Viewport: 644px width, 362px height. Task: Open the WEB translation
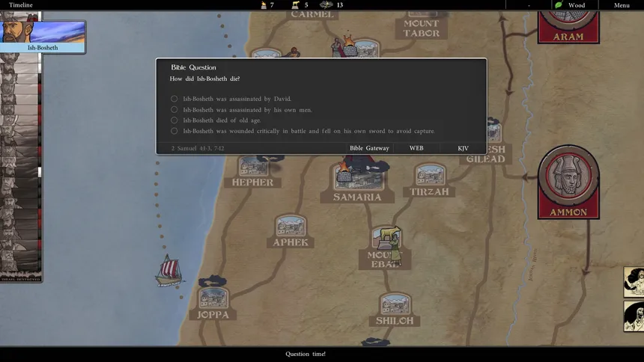click(x=416, y=148)
